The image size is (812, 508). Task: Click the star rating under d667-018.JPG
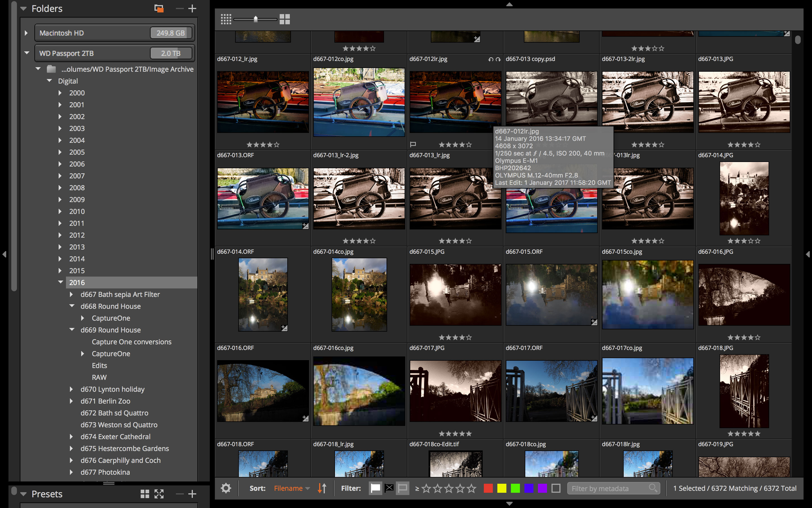pos(744,434)
